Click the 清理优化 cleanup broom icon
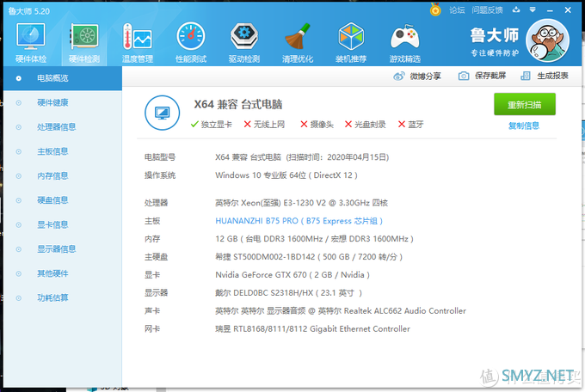Screen dimensions: 585x392 click(x=298, y=36)
